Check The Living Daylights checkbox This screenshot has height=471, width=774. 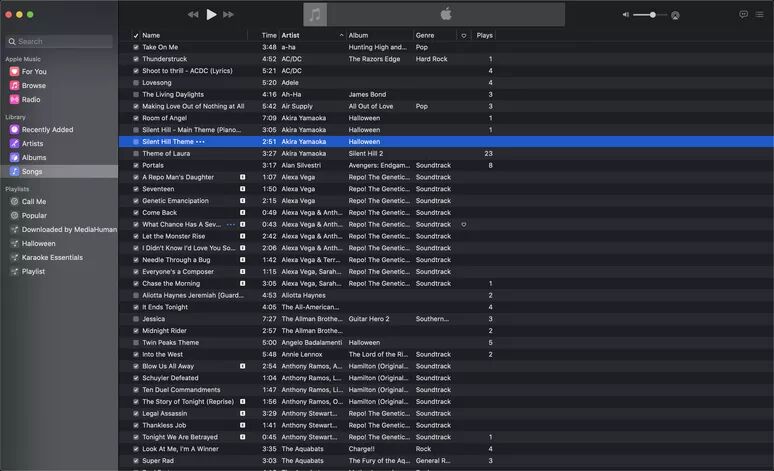tap(136, 95)
